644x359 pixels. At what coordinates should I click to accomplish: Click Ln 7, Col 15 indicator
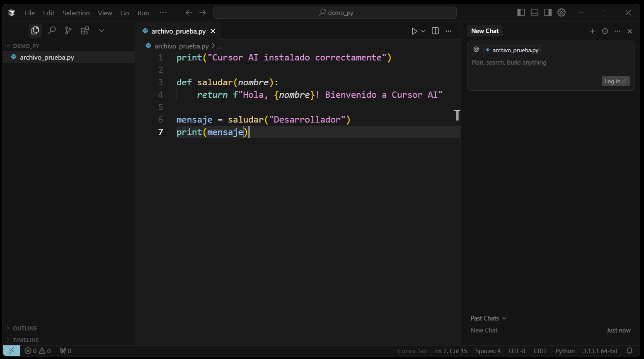point(451,351)
